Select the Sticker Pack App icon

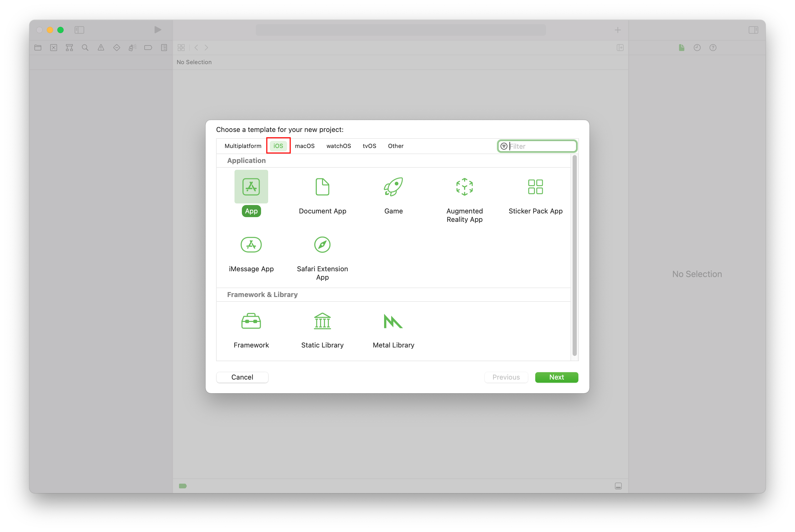536,187
